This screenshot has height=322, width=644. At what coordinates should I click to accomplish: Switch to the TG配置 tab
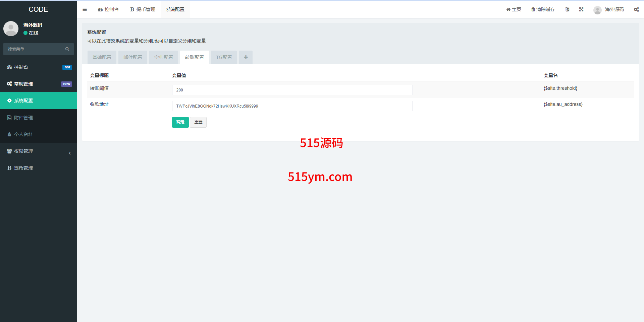[x=224, y=57]
